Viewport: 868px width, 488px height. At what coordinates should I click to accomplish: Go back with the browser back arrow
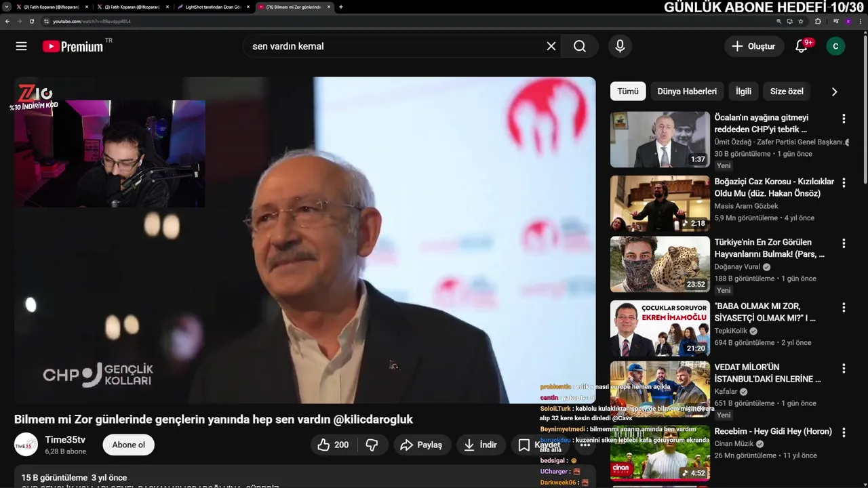(x=7, y=21)
